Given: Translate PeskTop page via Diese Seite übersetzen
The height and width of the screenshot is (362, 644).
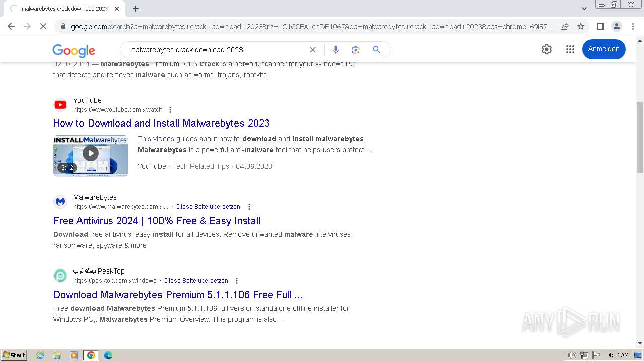Looking at the screenshot, I should pyautogui.click(x=196, y=281).
